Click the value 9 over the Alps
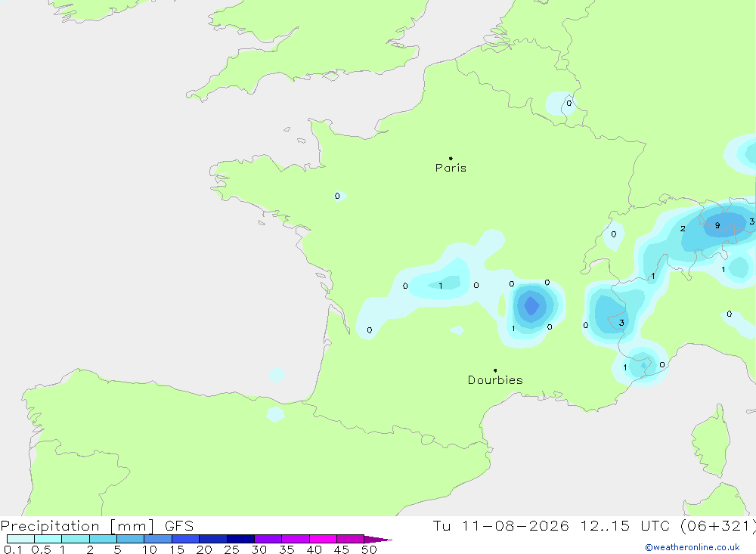This screenshot has height=554, width=756. coord(717,225)
